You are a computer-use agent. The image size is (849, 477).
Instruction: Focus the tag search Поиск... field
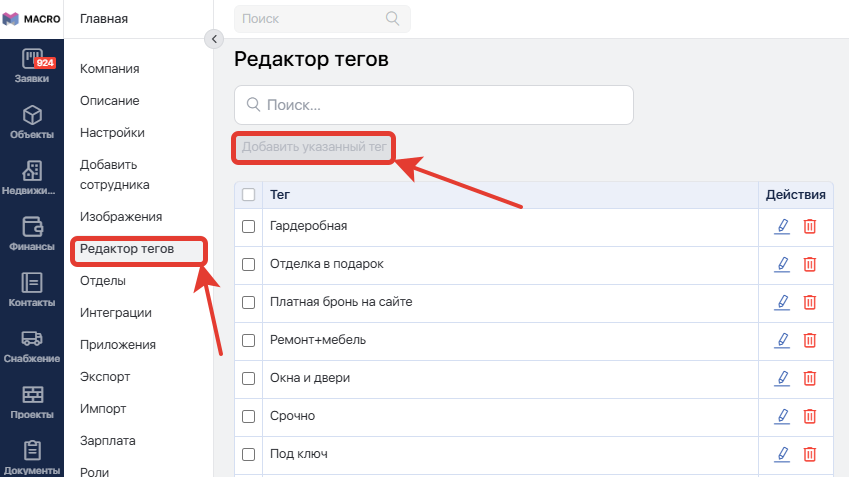pyautogui.click(x=434, y=105)
